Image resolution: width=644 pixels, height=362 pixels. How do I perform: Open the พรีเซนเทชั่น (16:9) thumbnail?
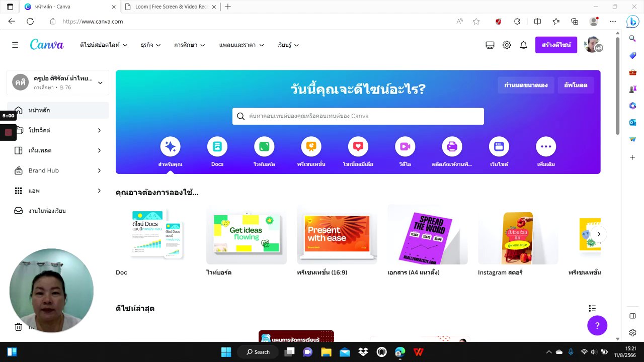337,234
